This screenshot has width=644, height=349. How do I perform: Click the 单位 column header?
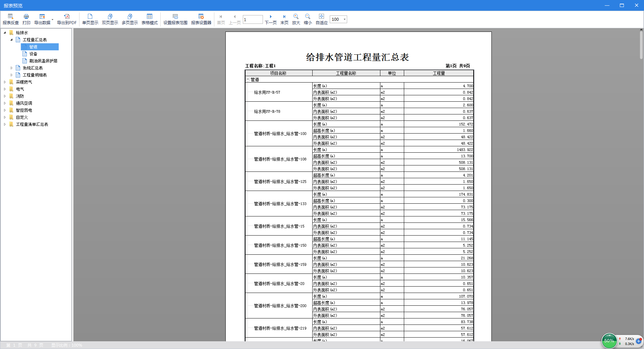[x=392, y=73]
